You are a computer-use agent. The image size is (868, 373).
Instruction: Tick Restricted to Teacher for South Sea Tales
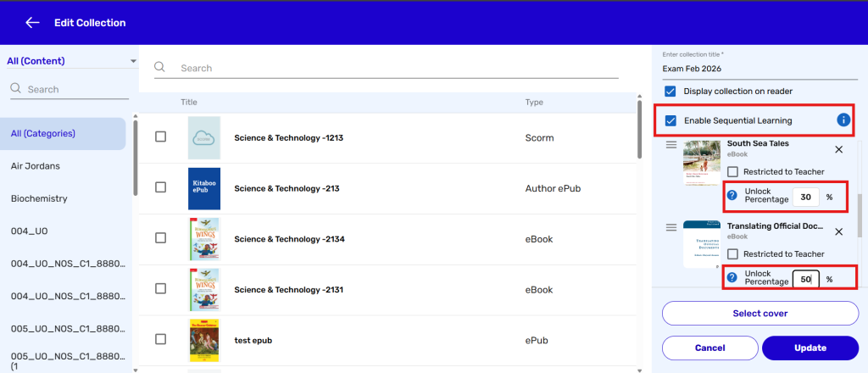tap(732, 171)
